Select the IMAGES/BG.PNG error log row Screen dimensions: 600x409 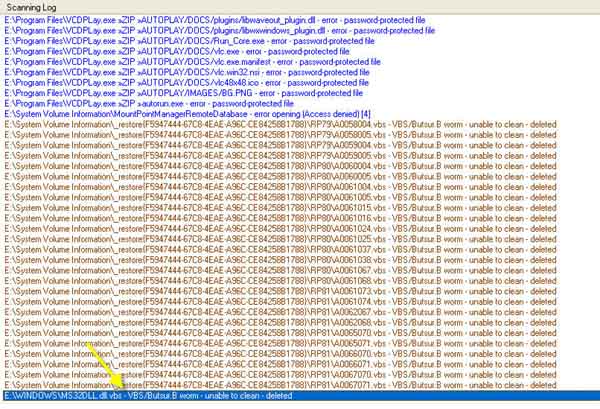[183, 93]
